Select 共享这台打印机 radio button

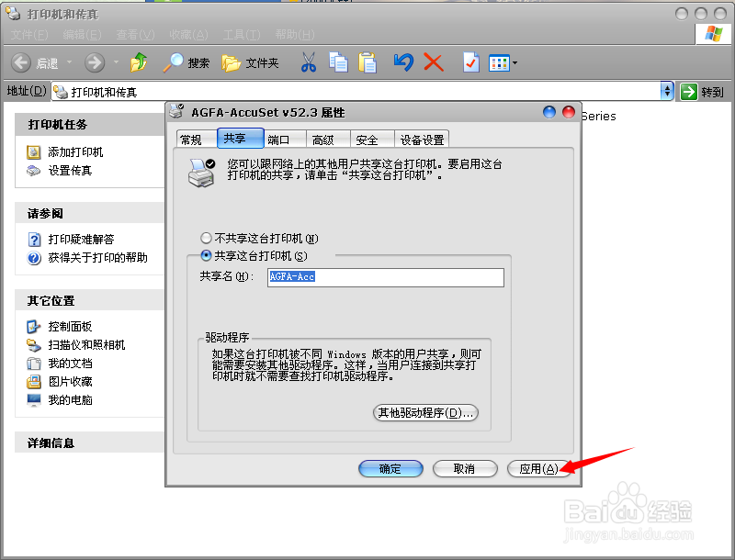pyautogui.click(x=206, y=255)
